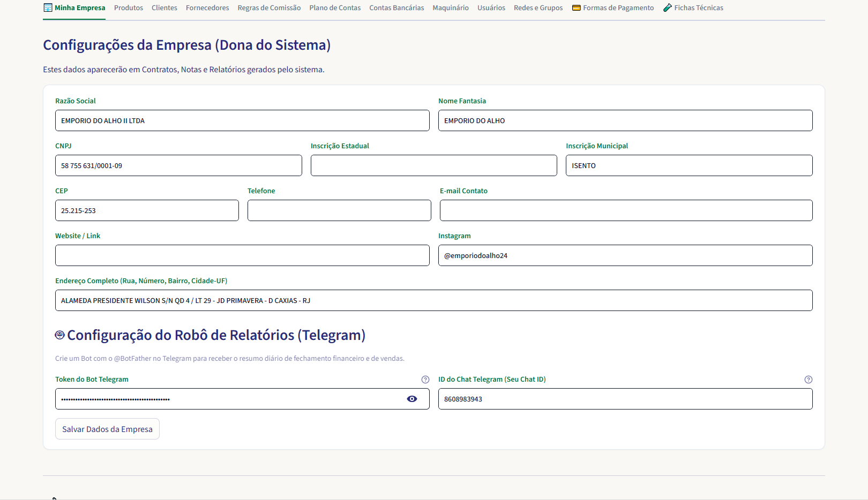
Task: Click the building icon beside Minha Empresa
Action: (48, 7)
